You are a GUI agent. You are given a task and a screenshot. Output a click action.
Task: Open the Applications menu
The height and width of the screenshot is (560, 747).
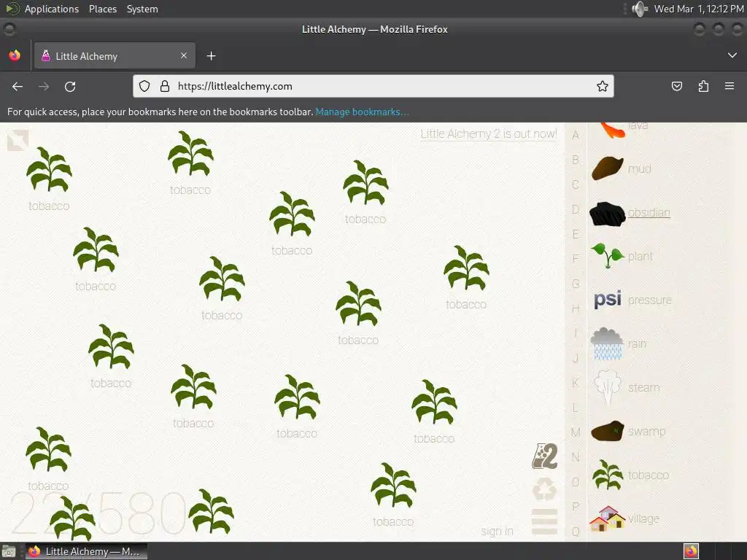pyautogui.click(x=52, y=9)
